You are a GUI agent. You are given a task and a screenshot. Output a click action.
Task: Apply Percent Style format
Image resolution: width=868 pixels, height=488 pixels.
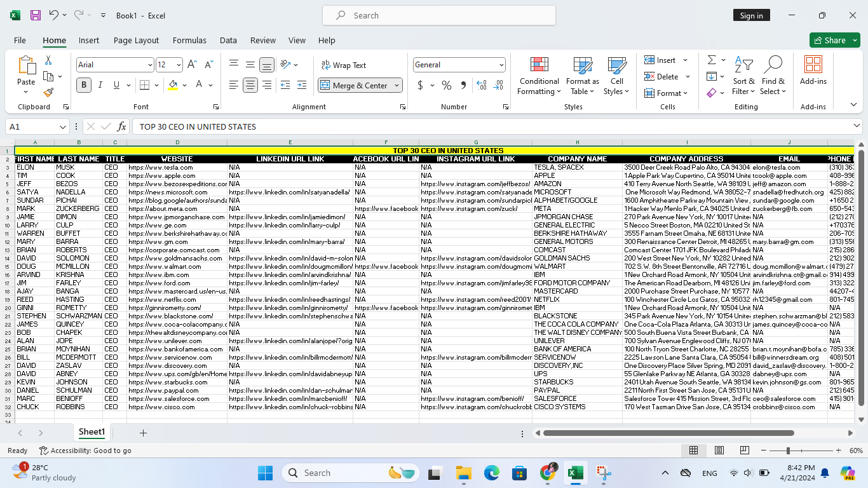[447, 85]
